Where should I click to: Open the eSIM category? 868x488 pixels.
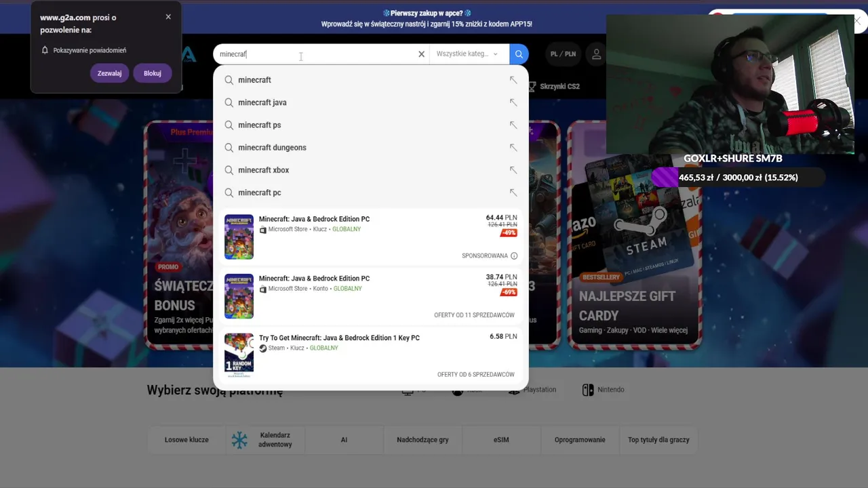(501, 440)
